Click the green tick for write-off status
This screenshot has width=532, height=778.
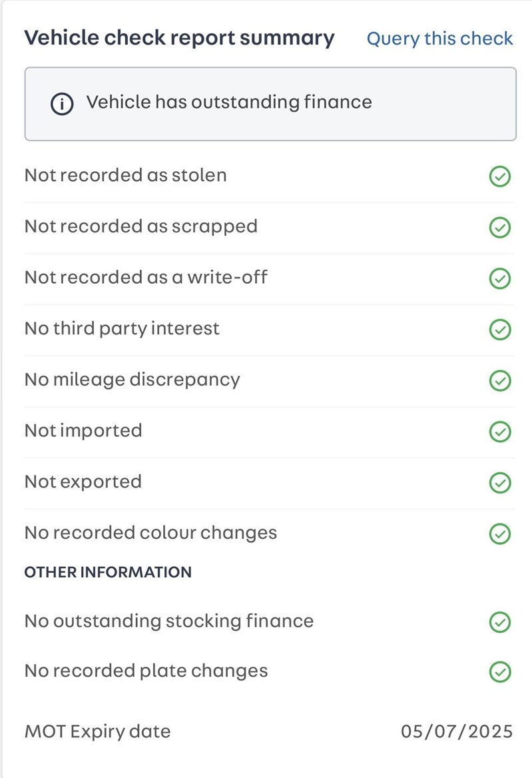pos(500,278)
